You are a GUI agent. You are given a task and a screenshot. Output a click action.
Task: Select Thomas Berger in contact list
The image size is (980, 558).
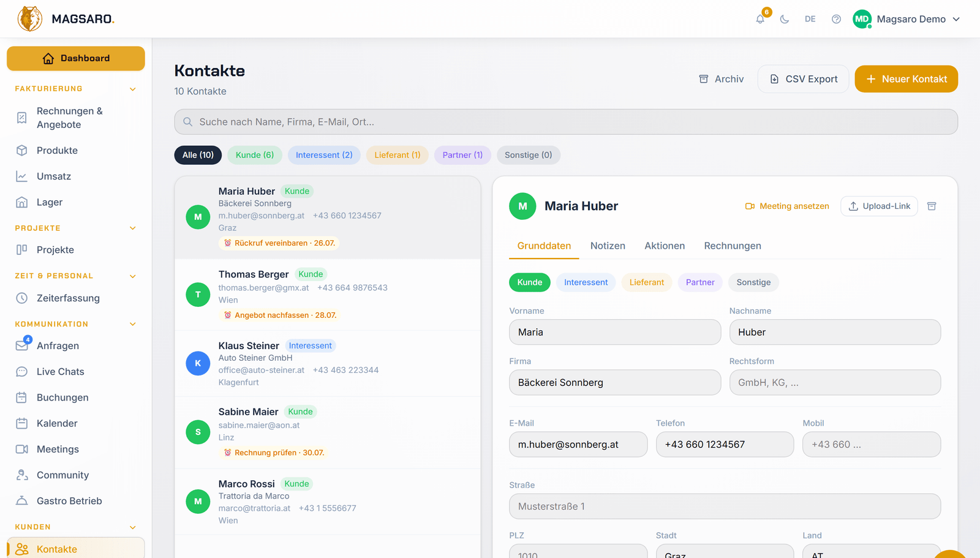point(328,295)
